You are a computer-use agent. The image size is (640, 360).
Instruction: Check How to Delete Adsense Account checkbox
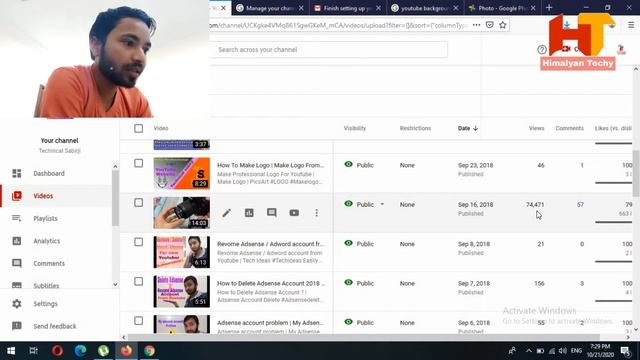(138, 281)
